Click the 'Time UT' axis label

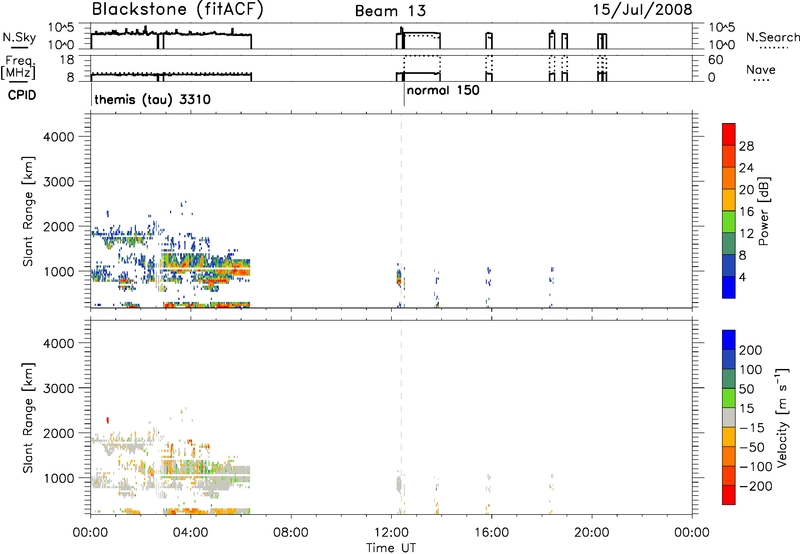[391, 548]
